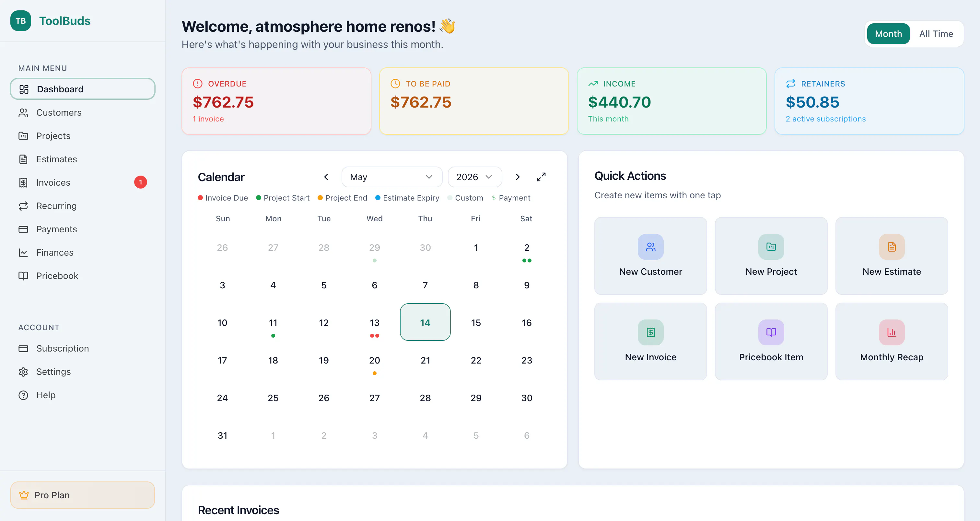Open the Estimates menu item
This screenshot has height=521, width=980.
(83, 159)
